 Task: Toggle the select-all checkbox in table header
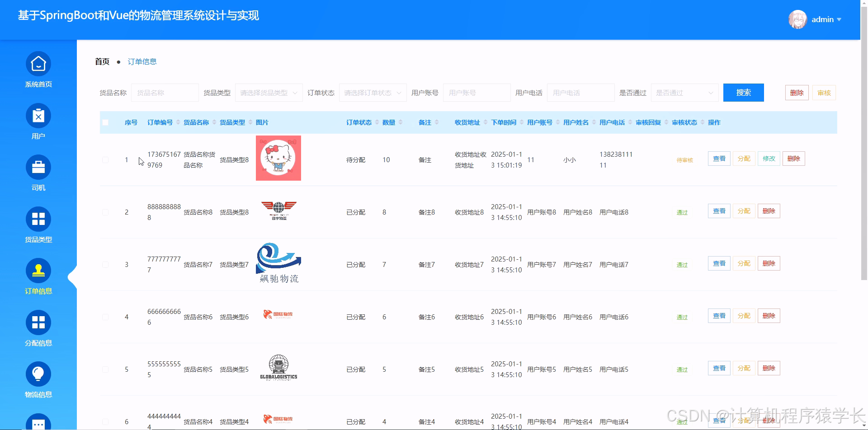click(105, 122)
